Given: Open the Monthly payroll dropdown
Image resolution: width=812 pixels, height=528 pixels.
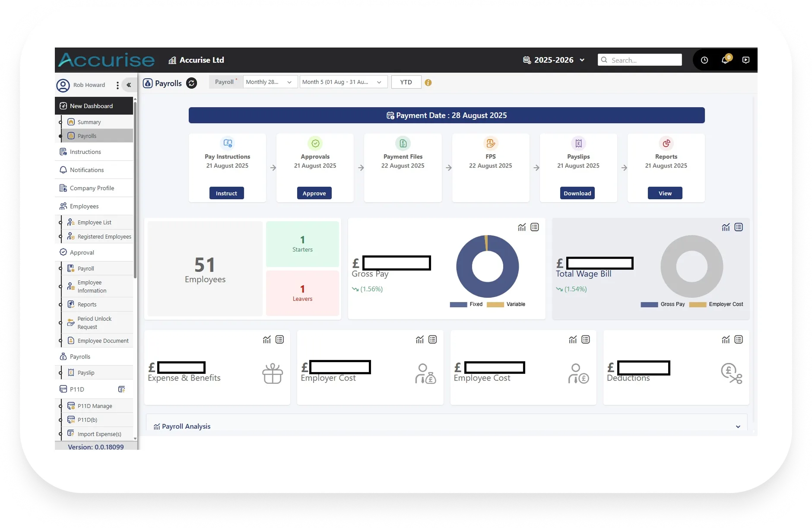Looking at the screenshot, I should (270, 82).
